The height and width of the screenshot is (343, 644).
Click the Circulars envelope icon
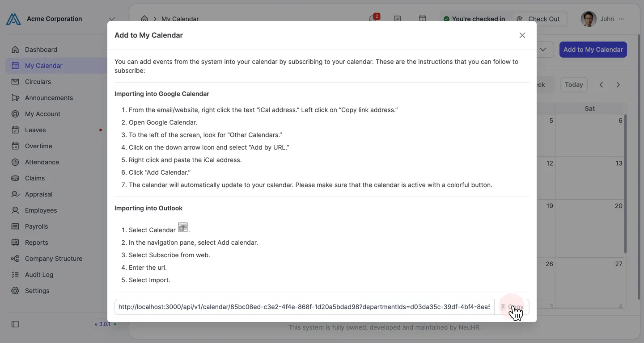coord(15,82)
